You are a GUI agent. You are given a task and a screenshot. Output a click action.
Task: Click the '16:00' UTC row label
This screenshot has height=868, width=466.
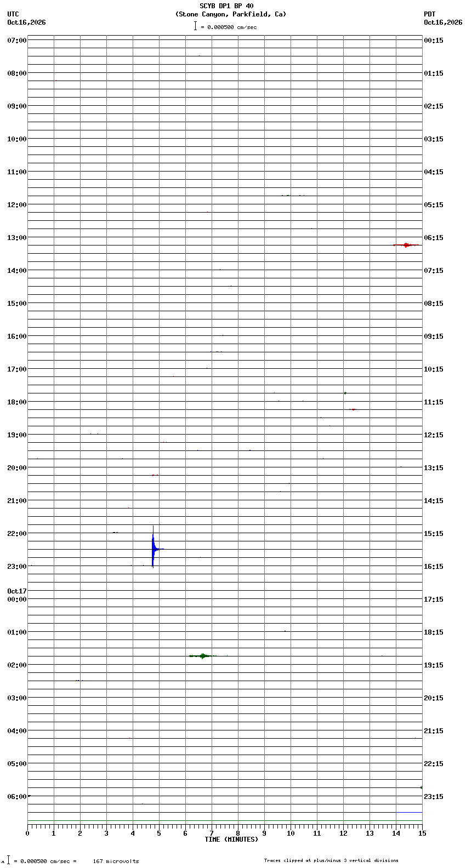pos(16,336)
